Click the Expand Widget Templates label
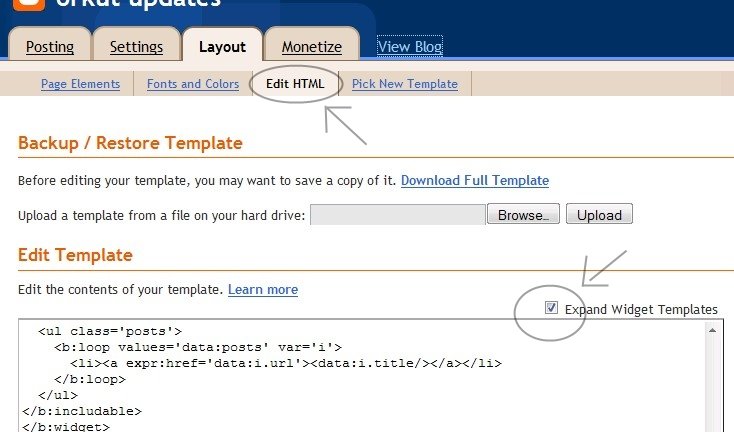734x432 pixels. point(641,309)
